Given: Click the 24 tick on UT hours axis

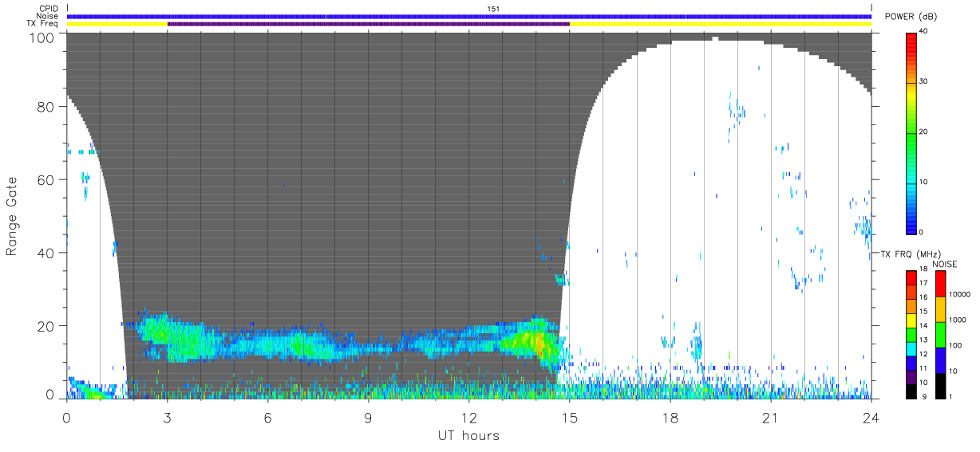Looking at the screenshot, I should pyautogui.click(x=871, y=417).
